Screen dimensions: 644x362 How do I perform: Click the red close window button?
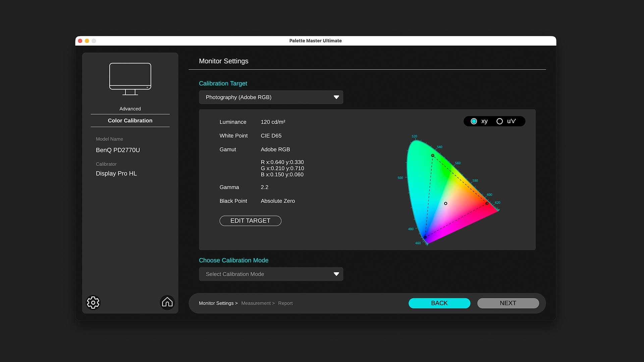[x=80, y=41]
